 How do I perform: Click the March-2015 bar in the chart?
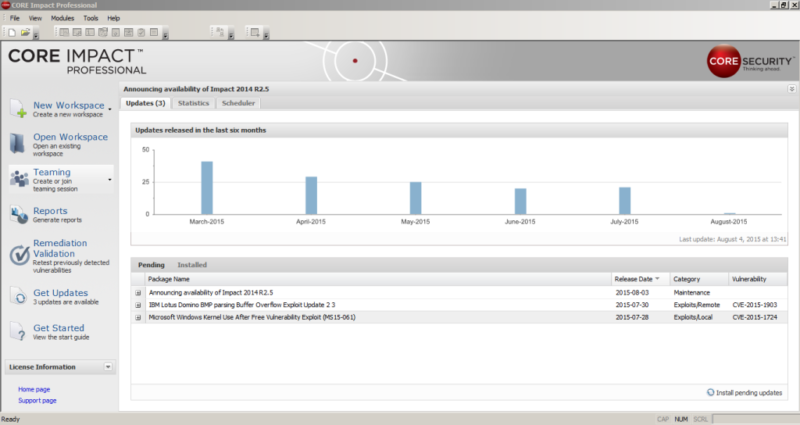207,188
